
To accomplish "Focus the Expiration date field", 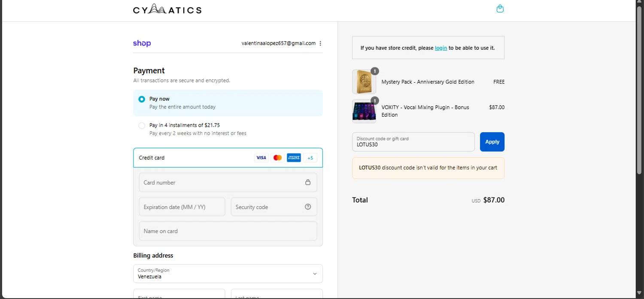I will click(182, 207).
